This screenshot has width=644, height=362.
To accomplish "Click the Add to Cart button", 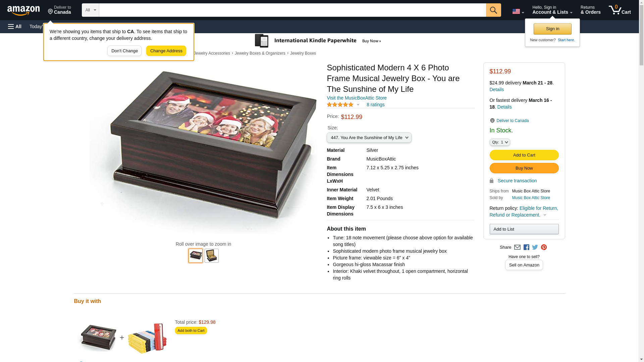I will 524,155.
